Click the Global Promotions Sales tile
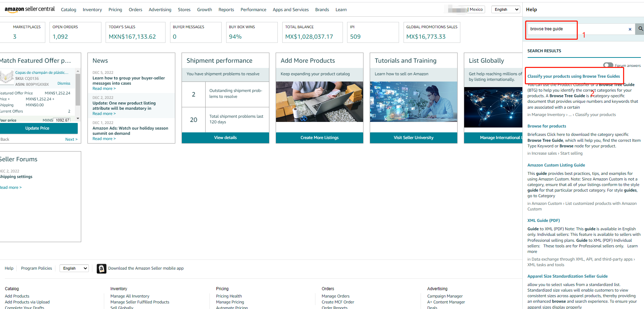The height and width of the screenshot is (309, 644). click(432, 32)
